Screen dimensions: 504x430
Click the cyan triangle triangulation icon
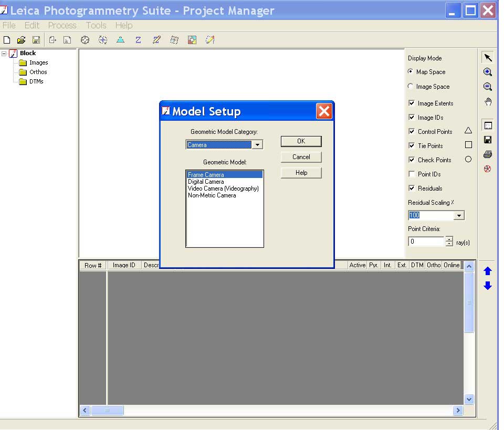[120, 40]
